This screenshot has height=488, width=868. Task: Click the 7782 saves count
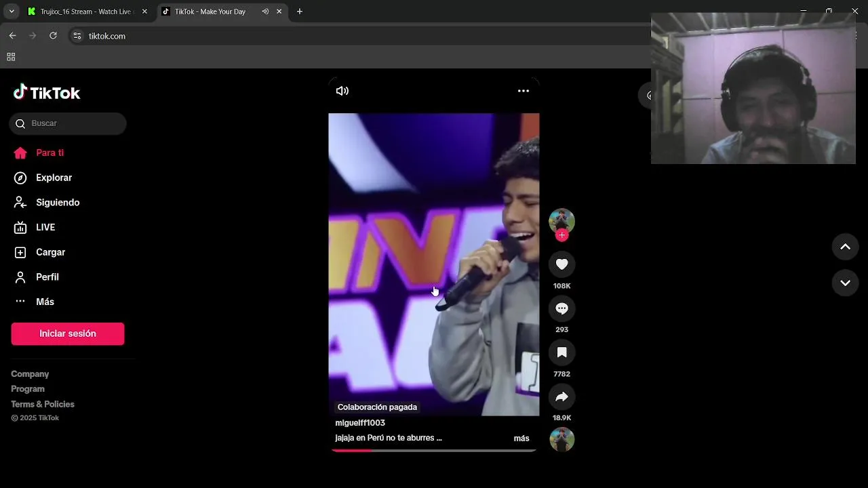(x=561, y=374)
